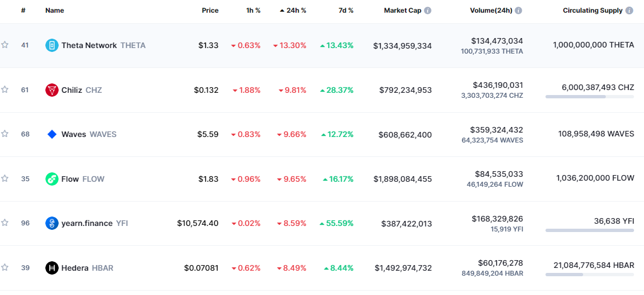Click the Theta Network coin logo
The width and height of the screenshot is (644, 295).
click(52, 45)
